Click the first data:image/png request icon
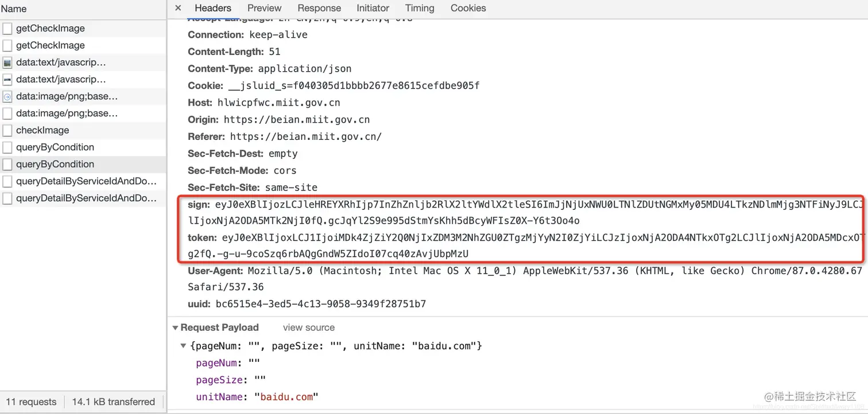 7,96
